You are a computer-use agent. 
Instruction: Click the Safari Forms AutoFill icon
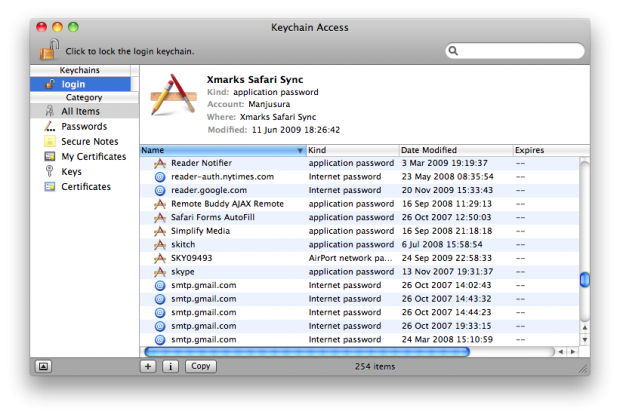click(x=160, y=217)
